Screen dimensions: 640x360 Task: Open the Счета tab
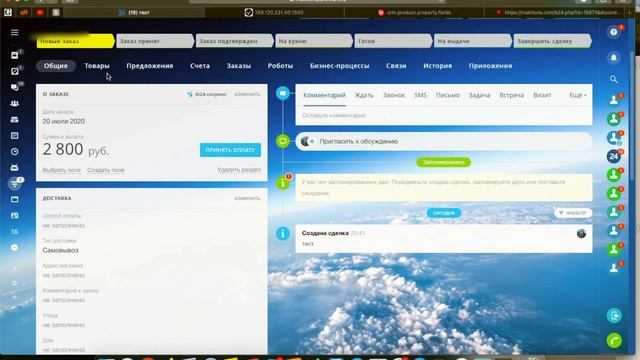[x=200, y=66]
